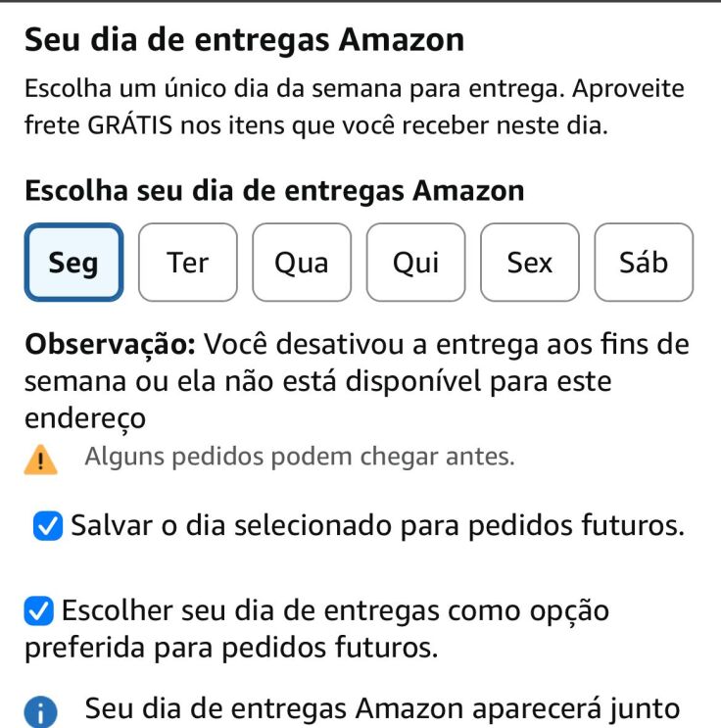721x728 pixels.
Task: Choose Ter as delivery day
Action: point(188,263)
